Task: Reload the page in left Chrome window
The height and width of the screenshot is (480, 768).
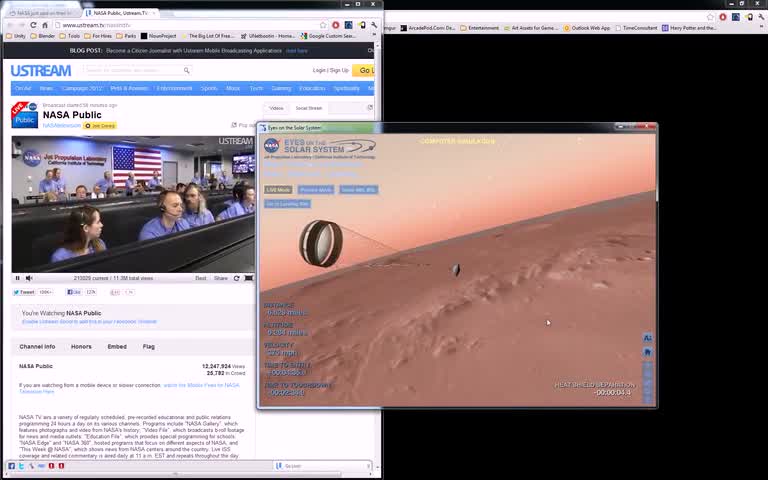Action: coord(33,25)
